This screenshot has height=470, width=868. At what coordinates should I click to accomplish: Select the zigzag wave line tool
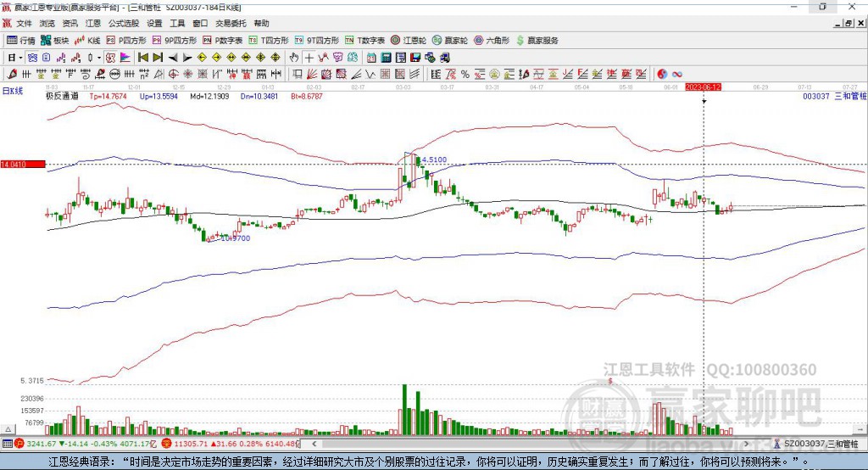[370, 74]
